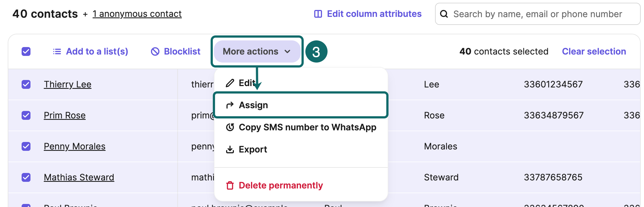The height and width of the screenshot is (207, 644).
Task: Click the More actions chevron arrow
Action: [288, 51]
